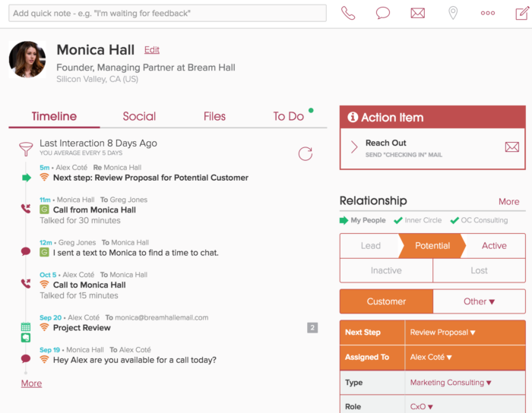This screenshot has height=413, width=532.
Task: Click green arrow icon beside Next step entry
Action: (x=27, y=178)
